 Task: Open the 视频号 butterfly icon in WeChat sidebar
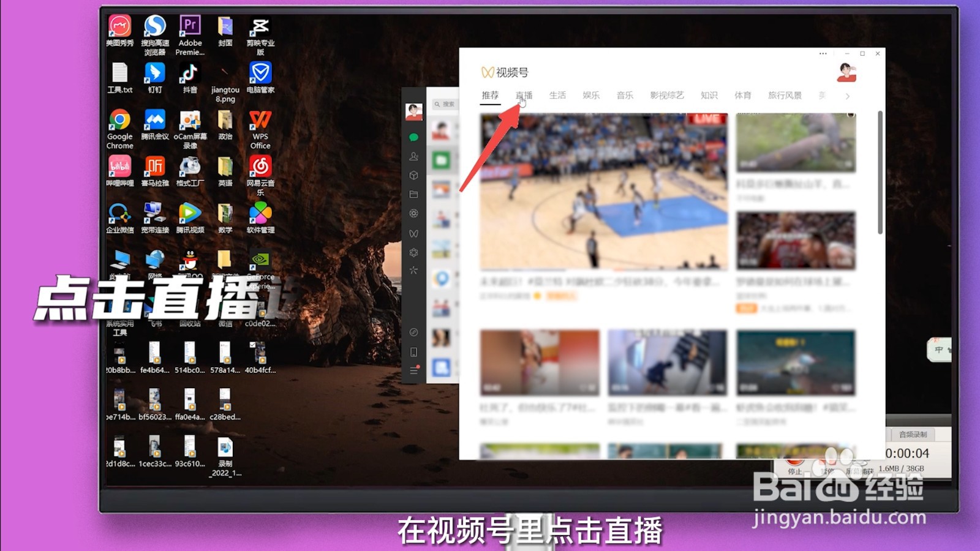click(413, 233)
